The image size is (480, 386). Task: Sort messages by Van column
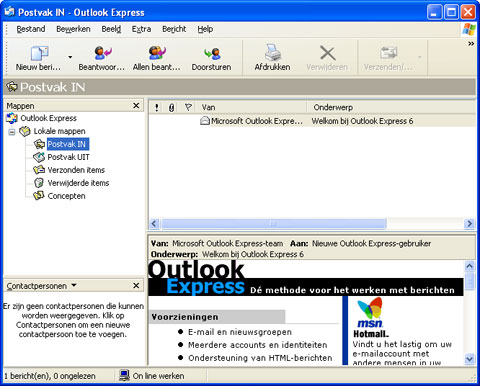[252, 107]
